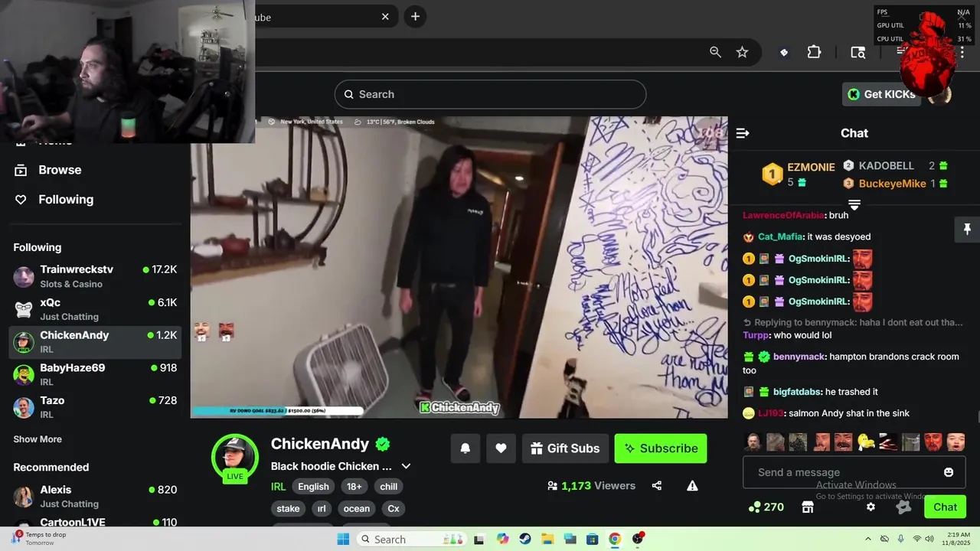The width and height of the screenshot is (980, 551).
Task: Click the English tag
Action: (x=313, y=487)
